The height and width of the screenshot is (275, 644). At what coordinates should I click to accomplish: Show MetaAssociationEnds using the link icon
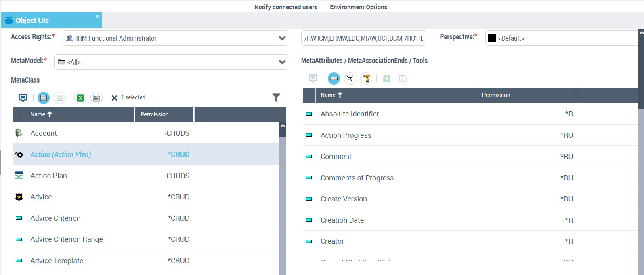click(x=350, y=78)
